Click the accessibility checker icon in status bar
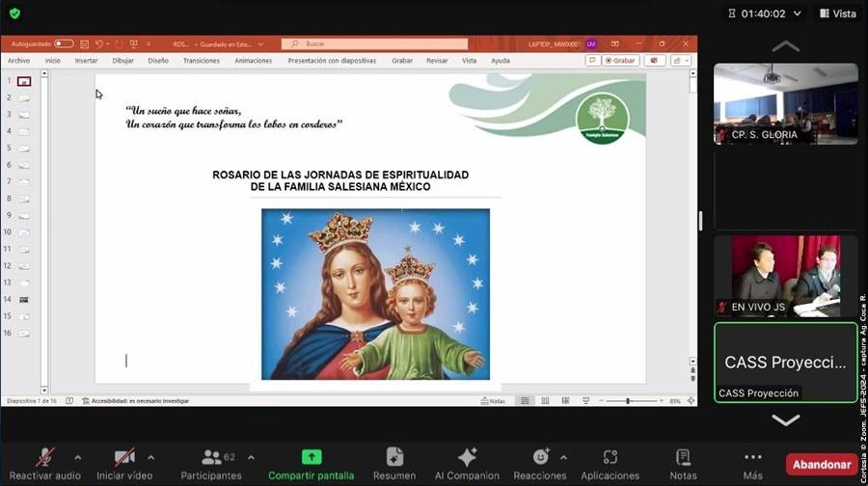This screenshot has width=868, height=486. (86, 401)
